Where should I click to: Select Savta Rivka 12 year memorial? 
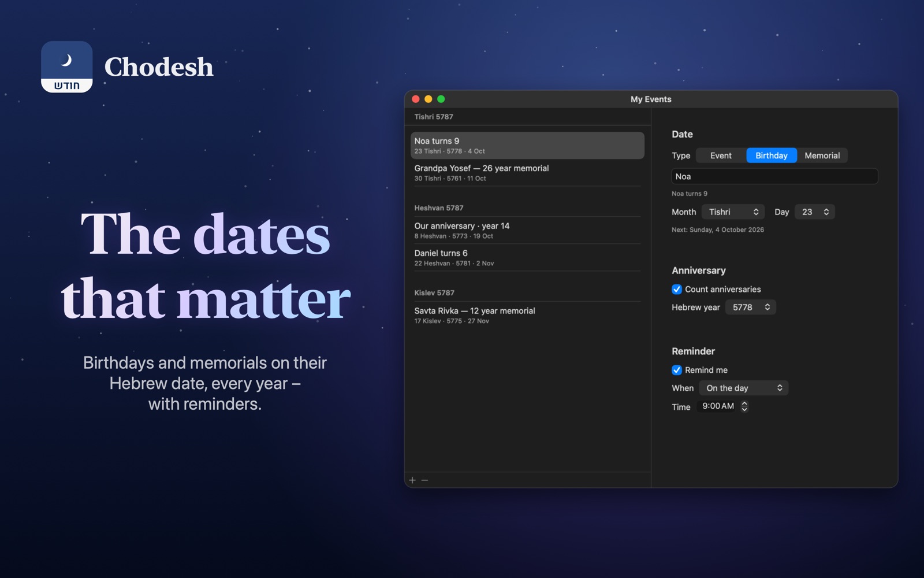coord(527,316)
